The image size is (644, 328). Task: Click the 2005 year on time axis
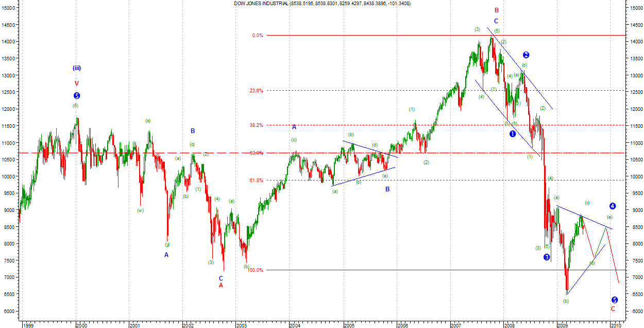click(x=349, y=325)
